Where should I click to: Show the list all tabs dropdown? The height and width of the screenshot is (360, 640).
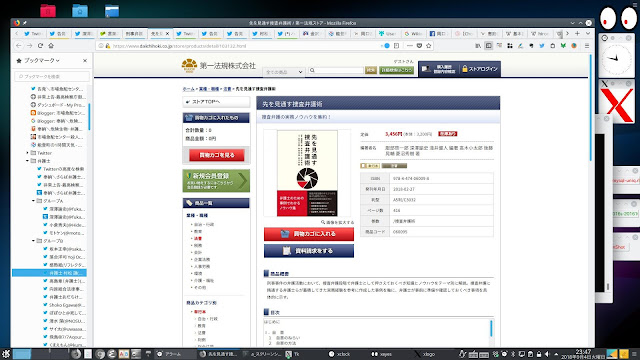(588, 33)
